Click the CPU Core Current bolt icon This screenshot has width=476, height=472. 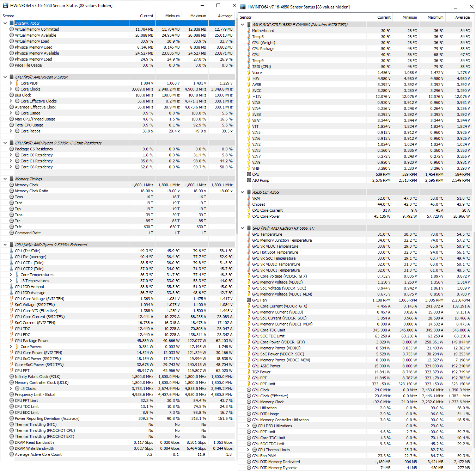pyautogui.click(x=249, y=210)
